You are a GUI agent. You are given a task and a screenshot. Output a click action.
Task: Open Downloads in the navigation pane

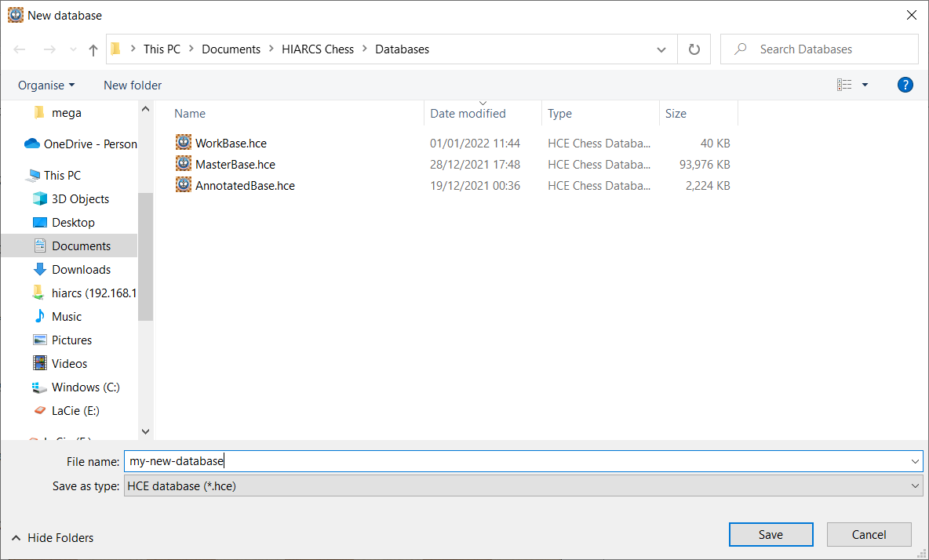81,269
